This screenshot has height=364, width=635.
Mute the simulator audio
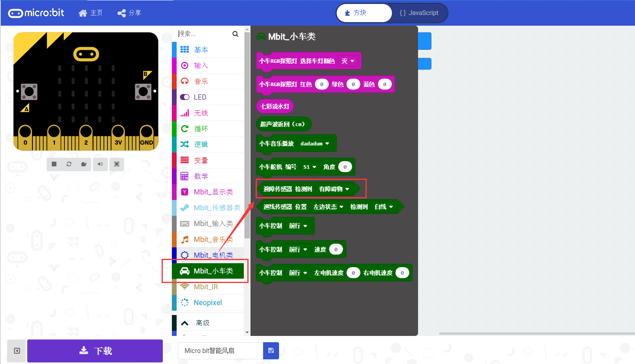[x=100, y=164]
